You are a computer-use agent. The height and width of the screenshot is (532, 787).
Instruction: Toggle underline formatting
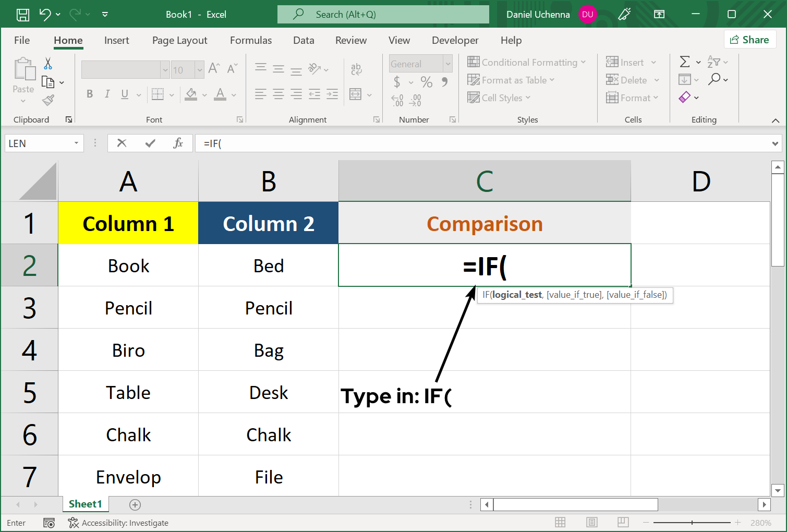124,94
